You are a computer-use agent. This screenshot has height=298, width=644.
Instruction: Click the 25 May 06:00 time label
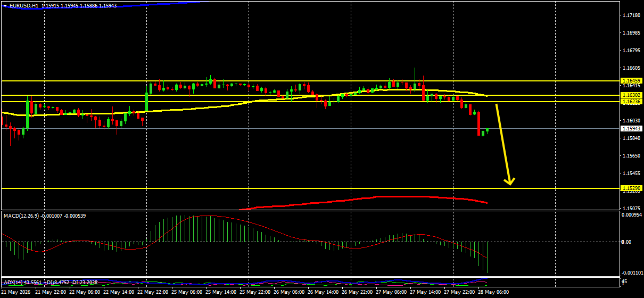coord(187,293)
